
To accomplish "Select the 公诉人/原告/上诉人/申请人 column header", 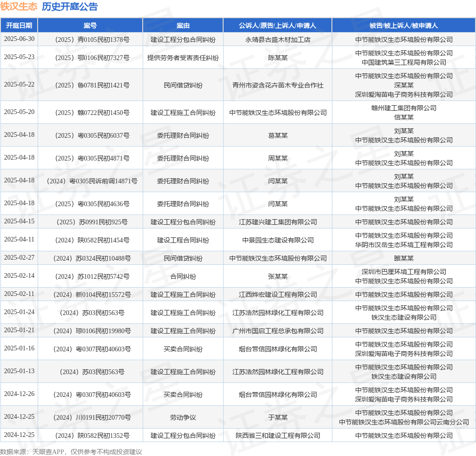I will click(x=278, y=26).
